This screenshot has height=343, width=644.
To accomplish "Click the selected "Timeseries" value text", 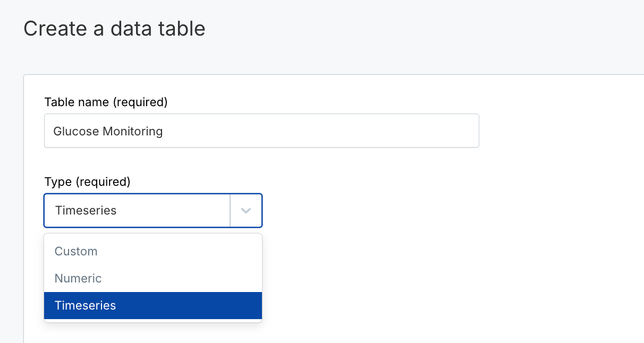I will point(86,210).
